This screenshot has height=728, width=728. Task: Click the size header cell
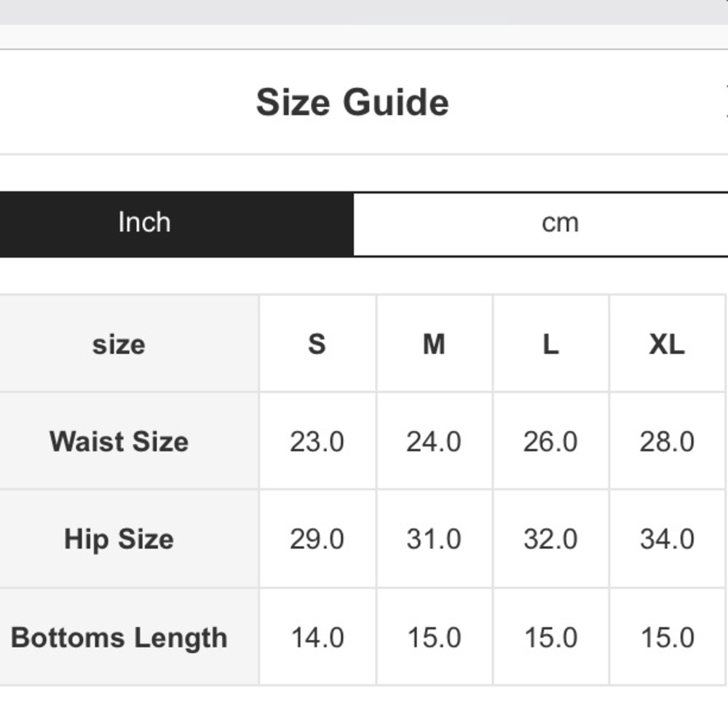[x=119, y=344]
